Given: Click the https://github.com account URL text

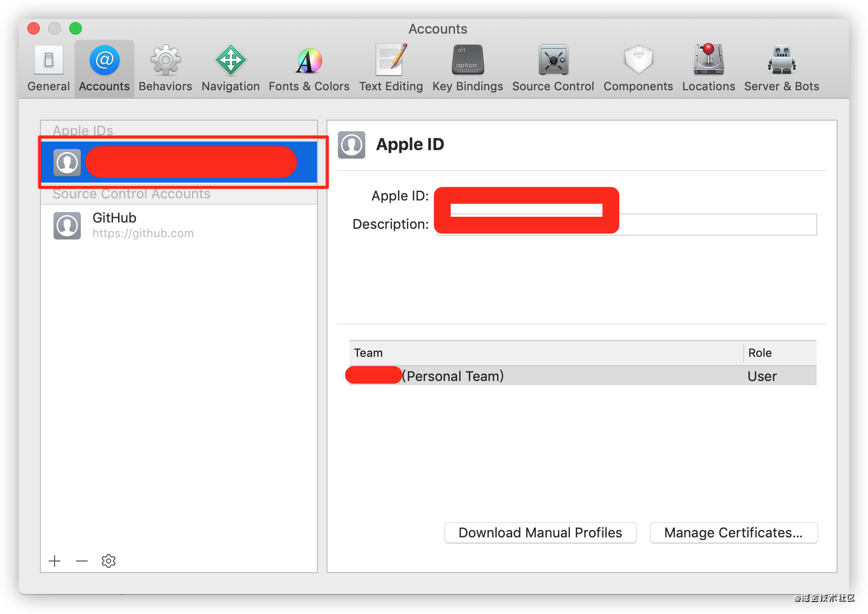Looking at the screenshot, I should (143, 234).
